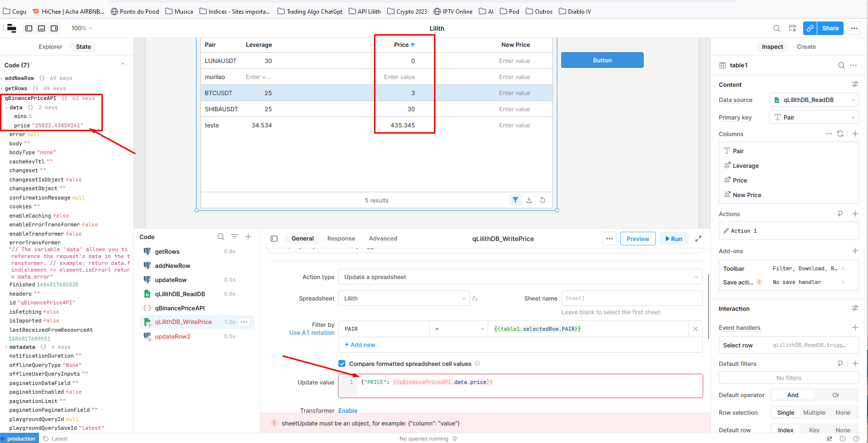Add a new Action with plus icon
This screenshot has width=868, height=443.
click(x=855, y=214)
